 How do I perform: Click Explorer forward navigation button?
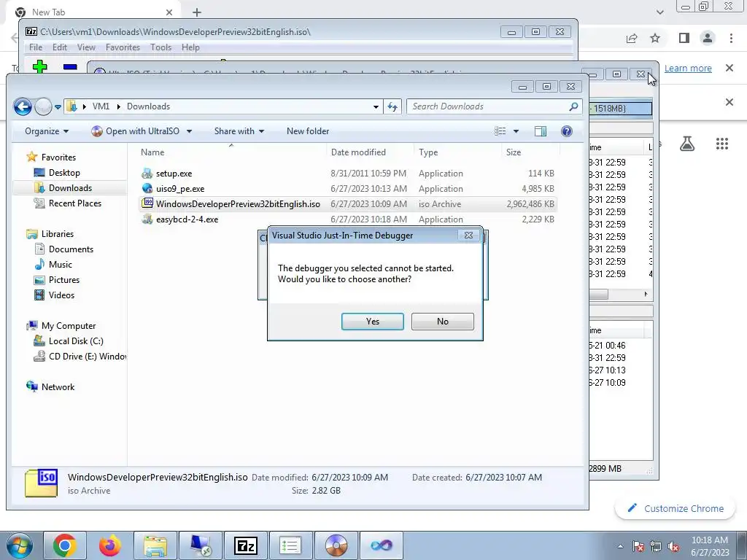point(43,106)
